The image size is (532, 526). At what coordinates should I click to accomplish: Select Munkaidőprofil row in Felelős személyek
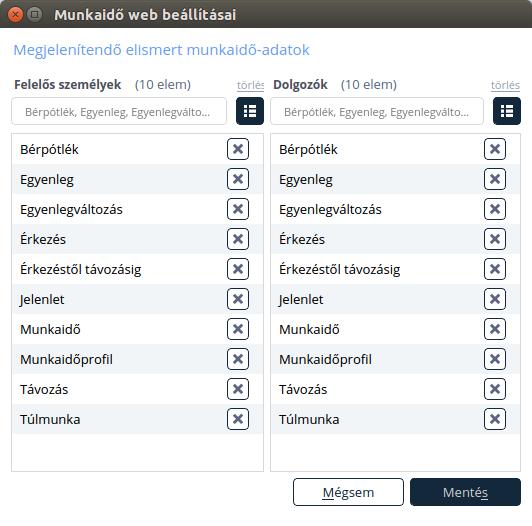click(x=137, y=359)
